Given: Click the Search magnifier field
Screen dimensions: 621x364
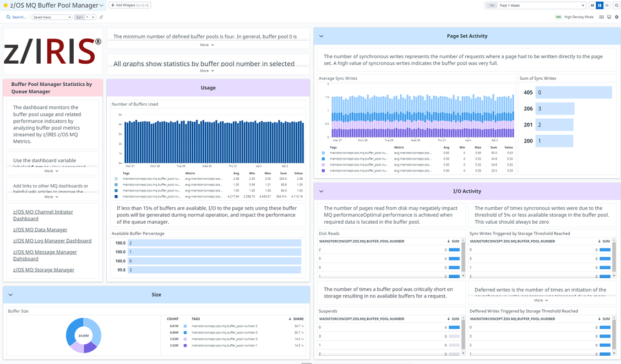Looking at the screenshot, I should [16, 17].
